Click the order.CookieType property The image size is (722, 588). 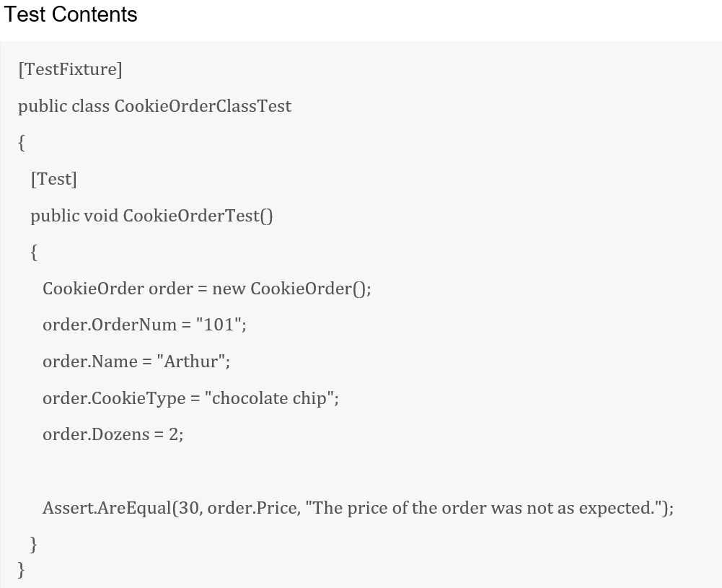click(x=114, y=398)
